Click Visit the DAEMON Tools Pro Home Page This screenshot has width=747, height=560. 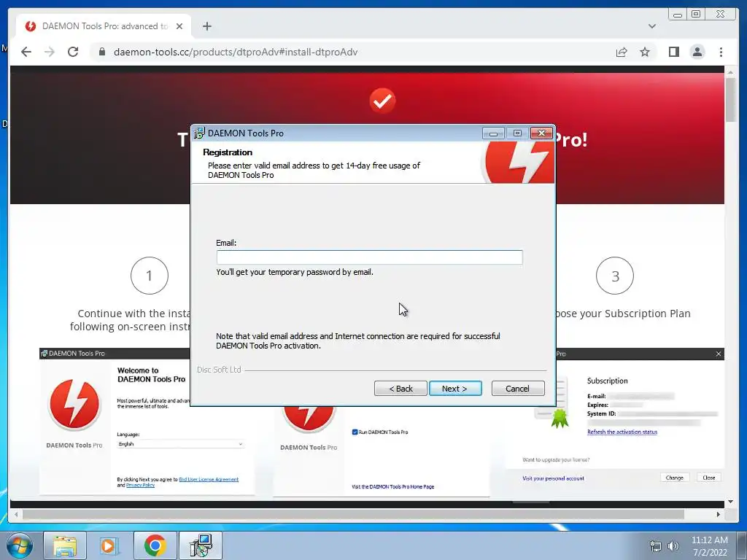click(393, 486)
